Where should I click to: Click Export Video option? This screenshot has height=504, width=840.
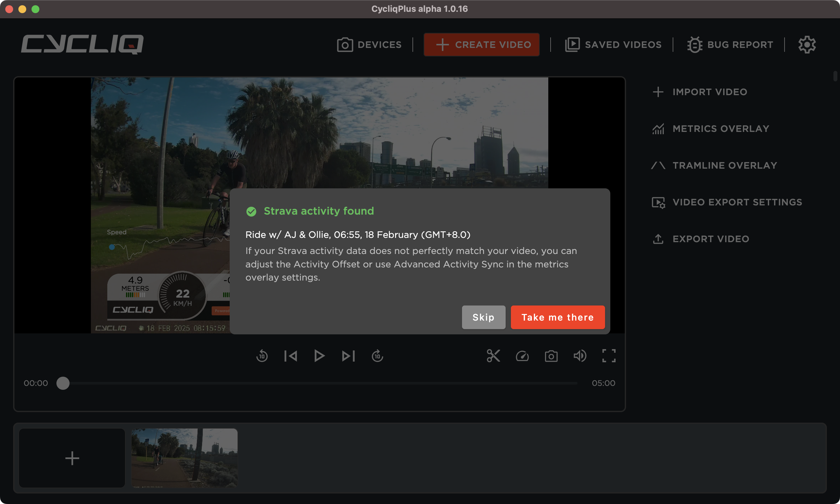(700, 239)
